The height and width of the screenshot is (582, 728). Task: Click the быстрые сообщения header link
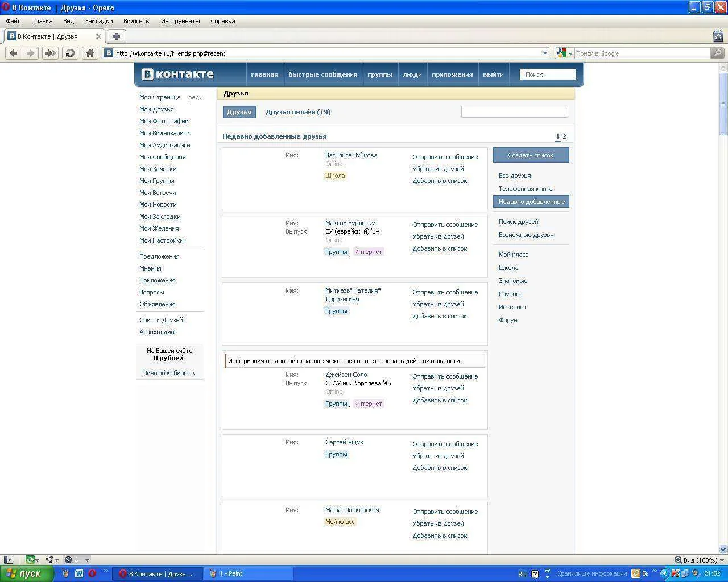tap(323, 74)
